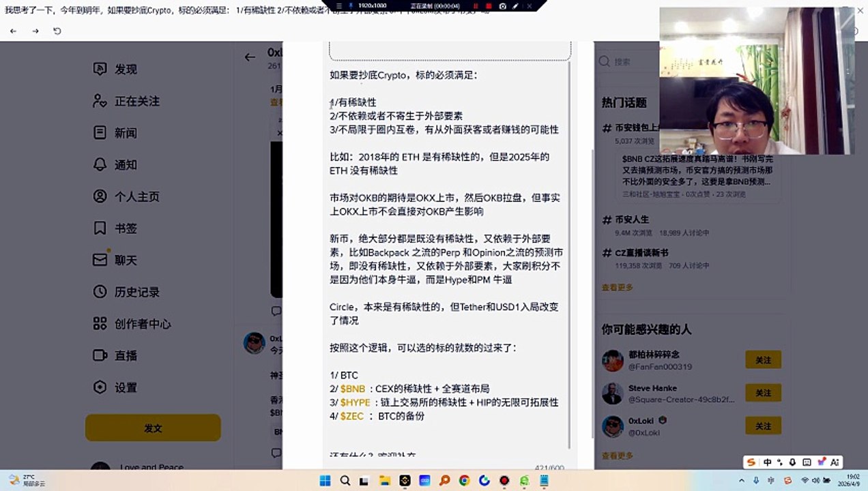The image size is (868, 491).
Task: Open Windows taskbar search
Action: point(345,480)
